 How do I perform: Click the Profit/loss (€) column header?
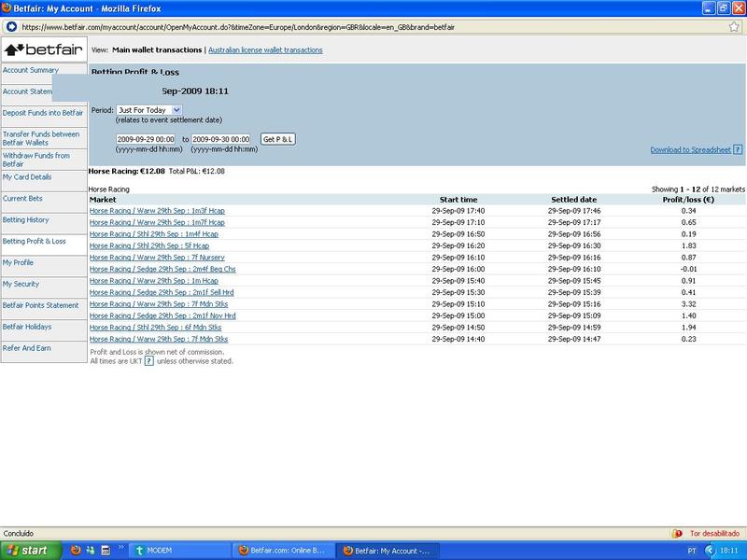[x=688, y=200]
